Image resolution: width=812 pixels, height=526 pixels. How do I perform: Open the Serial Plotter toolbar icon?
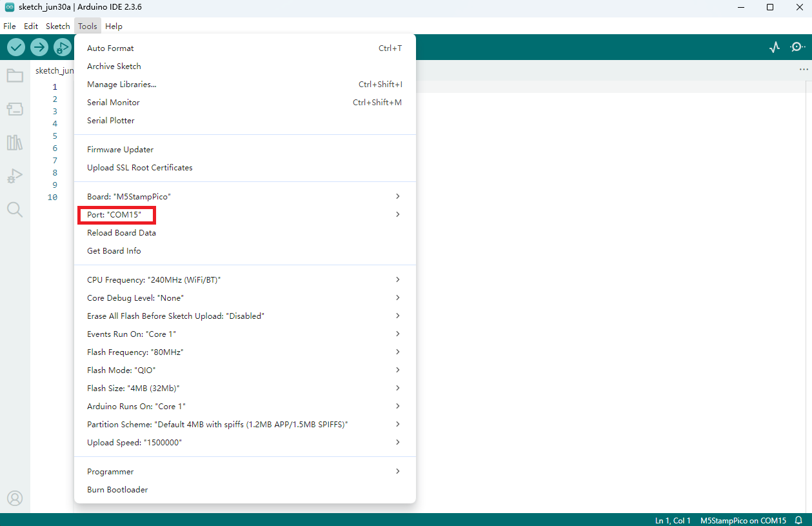coord(775,47)
